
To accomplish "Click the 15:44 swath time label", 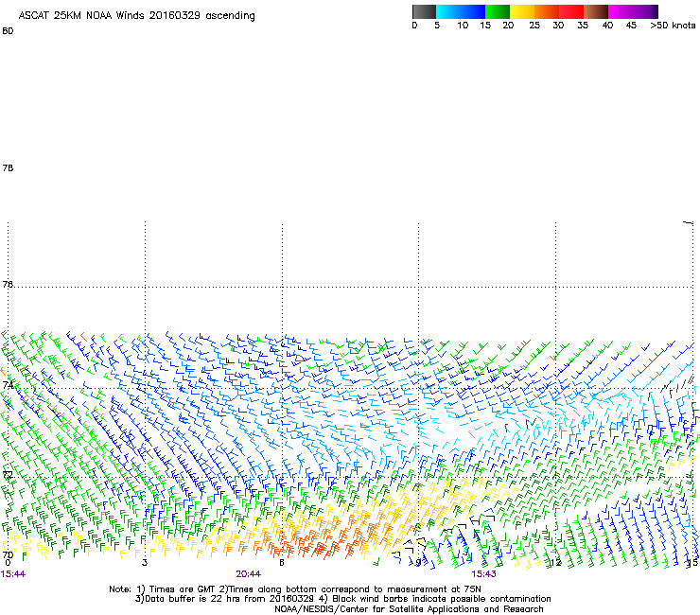I will pyautogui.click(x=13, y=574).
